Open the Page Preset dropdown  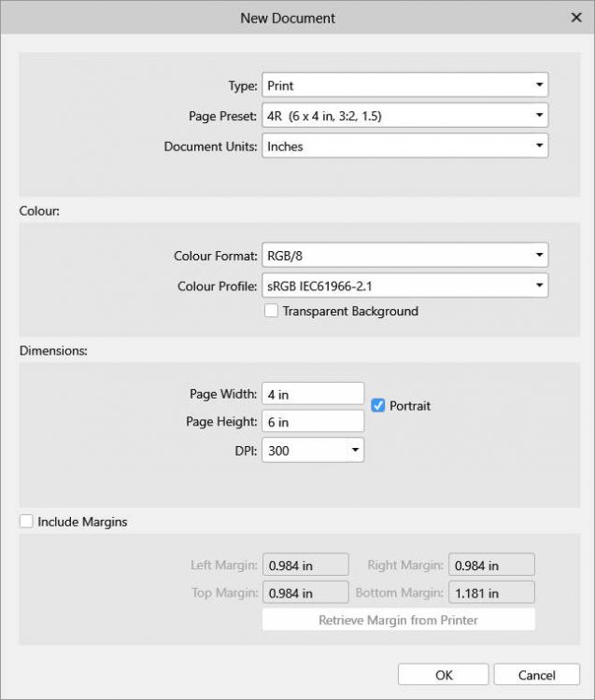(404, 116)
